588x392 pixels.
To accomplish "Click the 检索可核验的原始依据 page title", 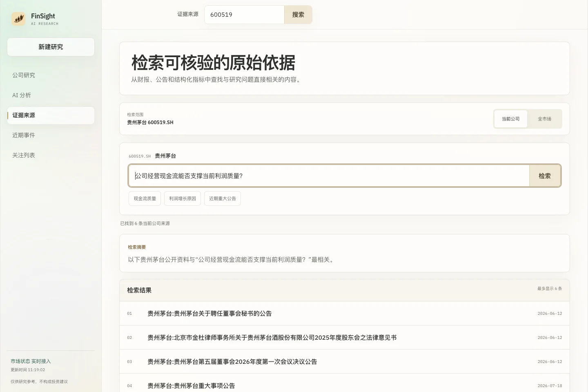I will [x=213, y=62].
